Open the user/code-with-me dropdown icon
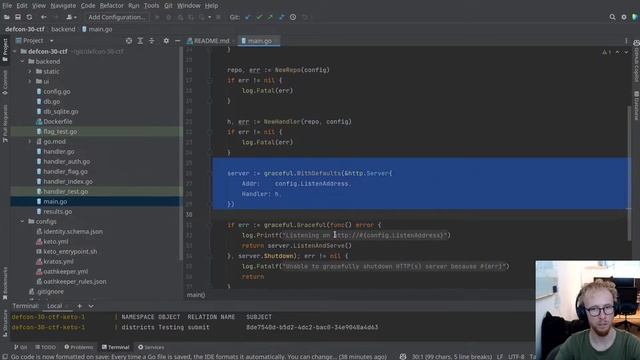Viewport: 640px width, 360px height. (x=71, y=17)
